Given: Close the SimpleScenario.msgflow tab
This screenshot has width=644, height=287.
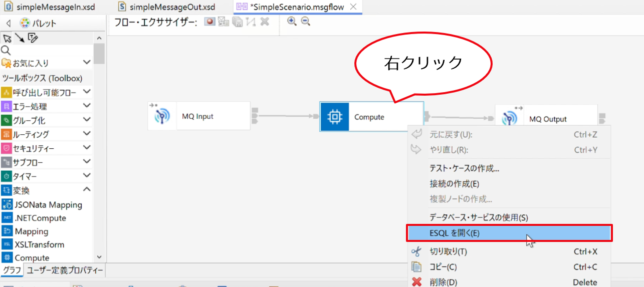Looking at the screenshot, I should point(353,7).
